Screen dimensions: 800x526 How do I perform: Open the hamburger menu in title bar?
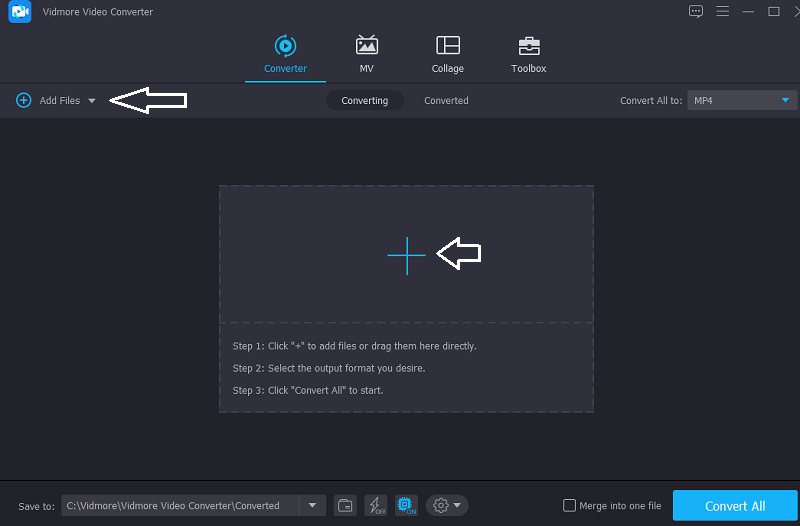point(722,12)
